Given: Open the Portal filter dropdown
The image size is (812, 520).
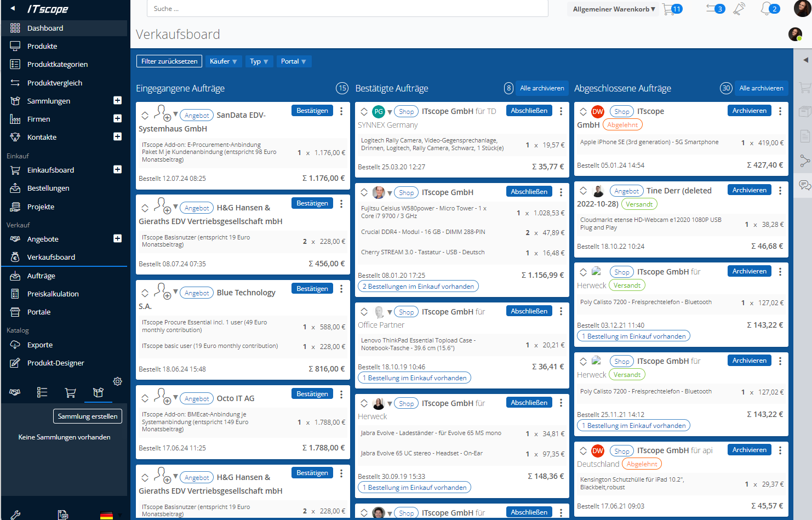Looking at the screenshot, I should [294, 61].
